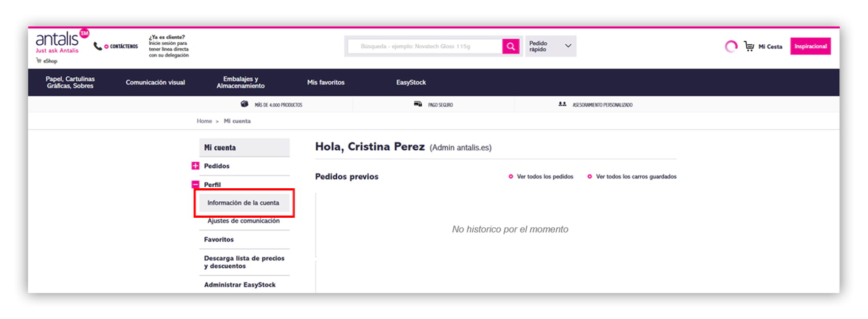The width and height of the screenshot is (868, 319).
Task: Go to the Home breadcrumb
Action: (x=204, y=121)
